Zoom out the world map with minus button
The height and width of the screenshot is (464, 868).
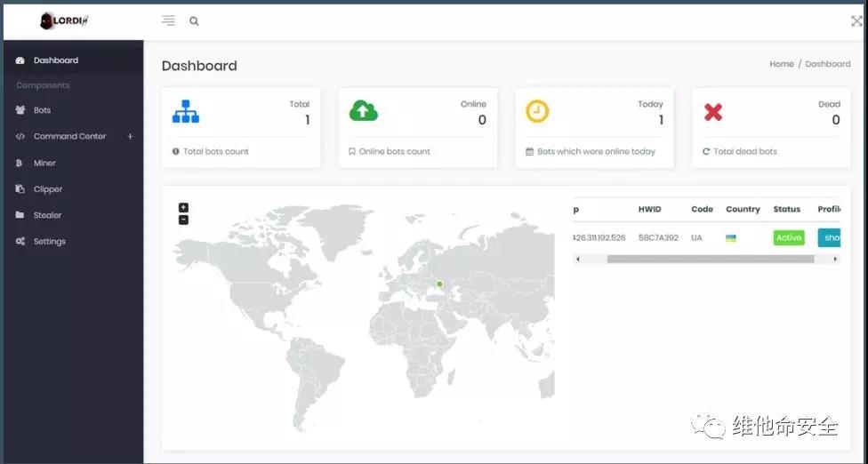click(x=183, y=220)
